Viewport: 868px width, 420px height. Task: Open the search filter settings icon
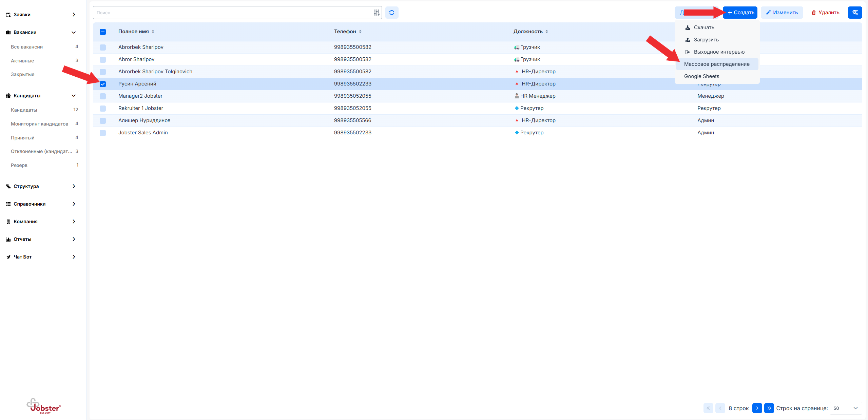click(377, 13)
